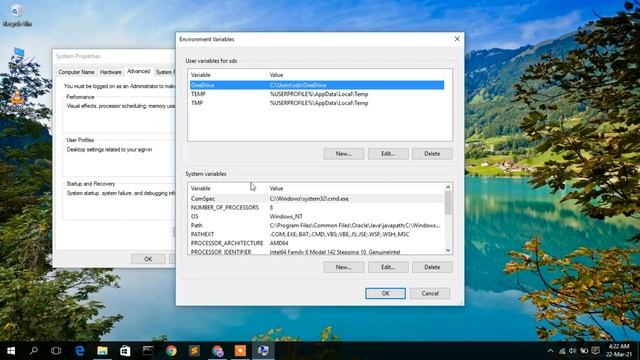Select the TMP user variable row
Image resolution: width=640 pixels, height=360 pixels.
click(317, 103)
